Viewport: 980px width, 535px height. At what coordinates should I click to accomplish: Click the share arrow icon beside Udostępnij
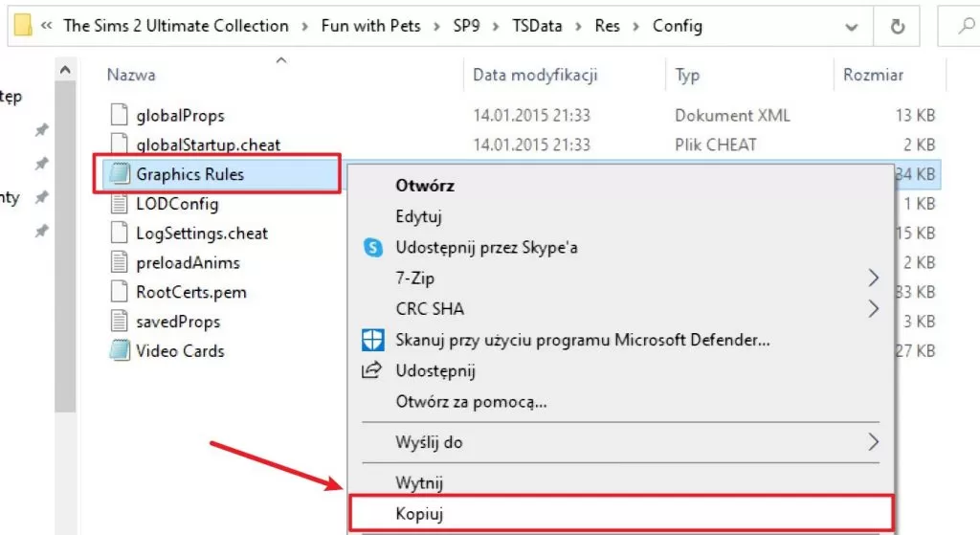pos(372,370)
